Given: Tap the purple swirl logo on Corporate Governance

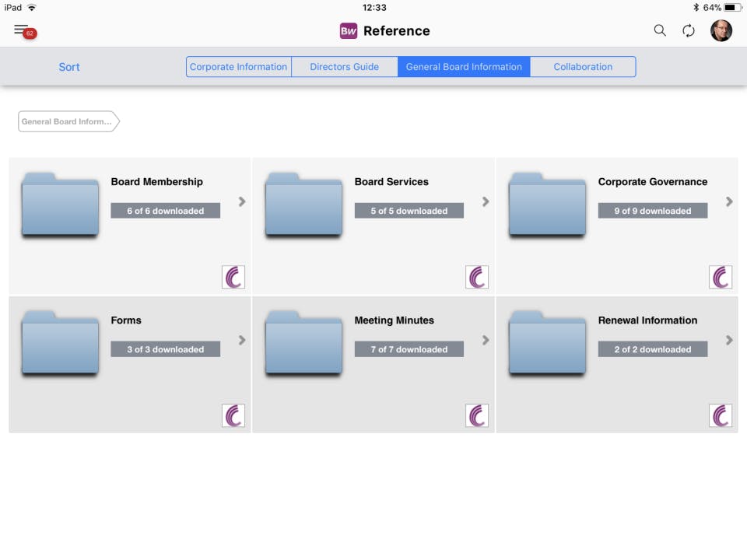Looking at the screenshot, I should pyautogui.click(x=721, y=277).
